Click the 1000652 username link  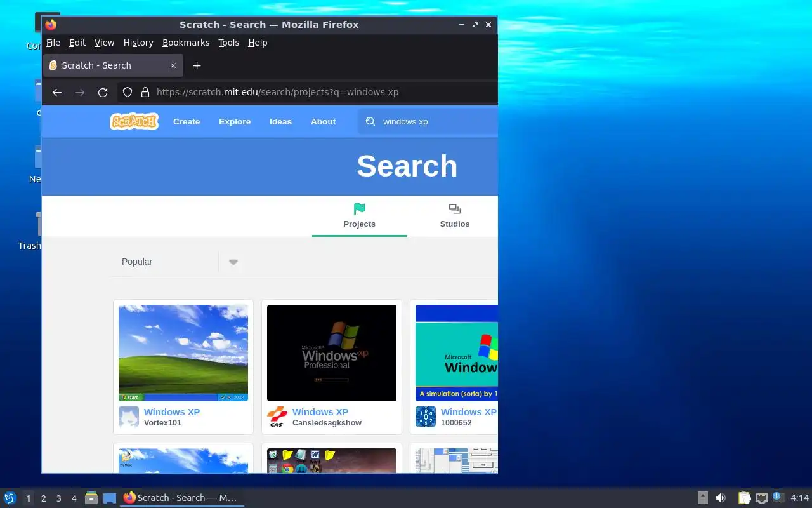[x=456, y=423]
